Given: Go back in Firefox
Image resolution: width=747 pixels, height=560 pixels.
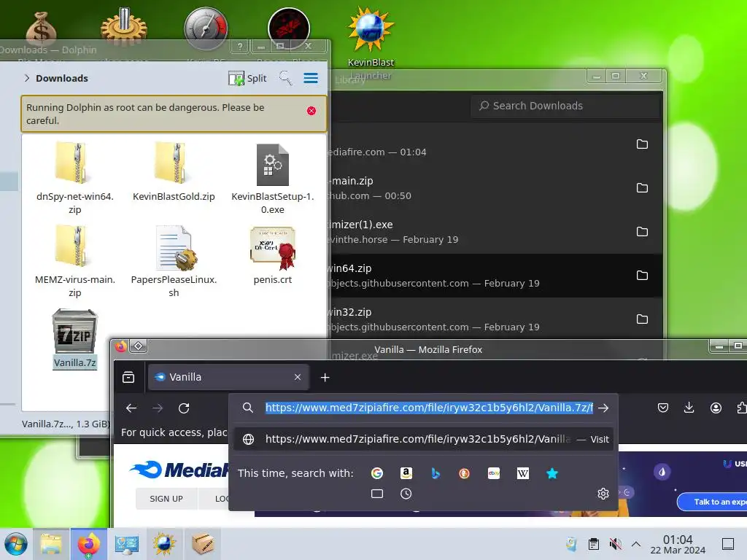Looking at the screenshot, I should [131, 408].
